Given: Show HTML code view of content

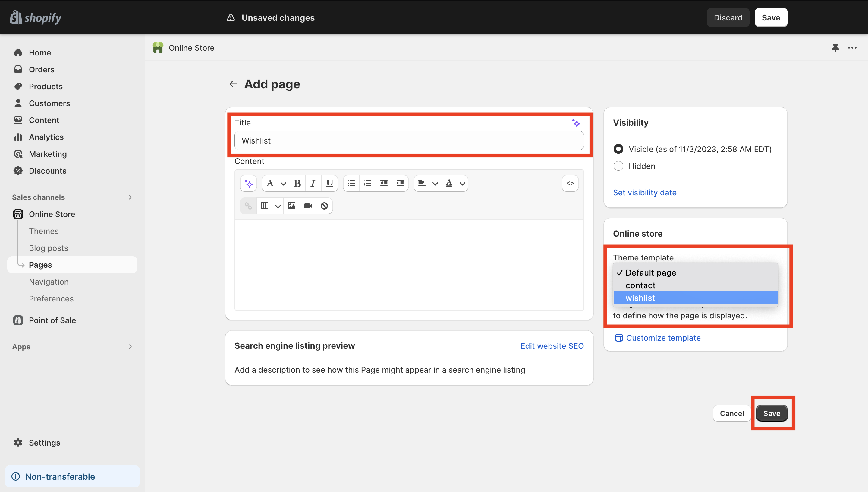Looking at the screenshot, I should [x=570, y=183].
